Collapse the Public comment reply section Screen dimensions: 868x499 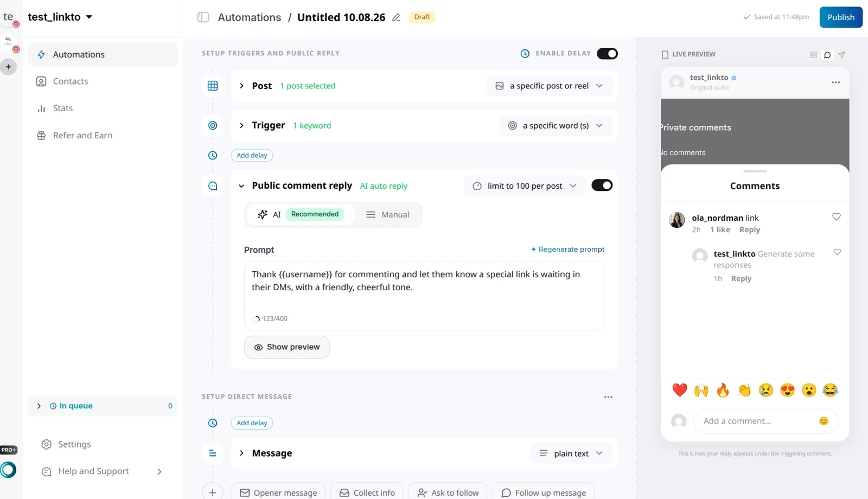(242, 186)
